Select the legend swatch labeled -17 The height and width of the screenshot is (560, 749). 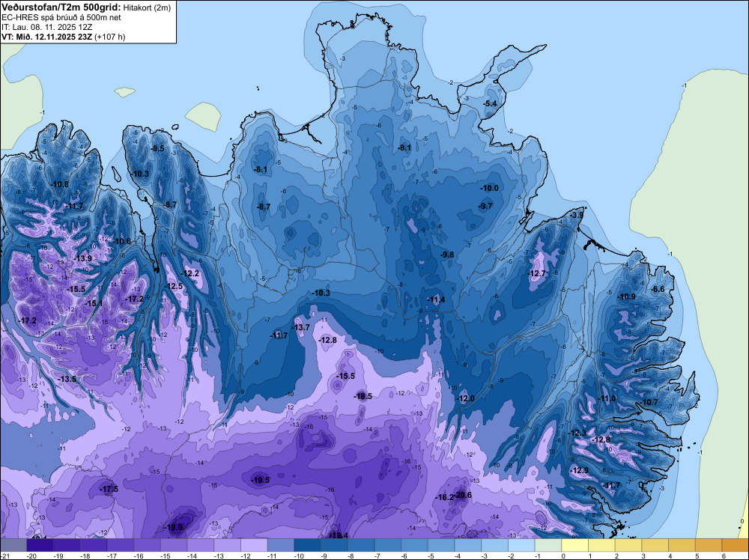click(x=121, y=545)
